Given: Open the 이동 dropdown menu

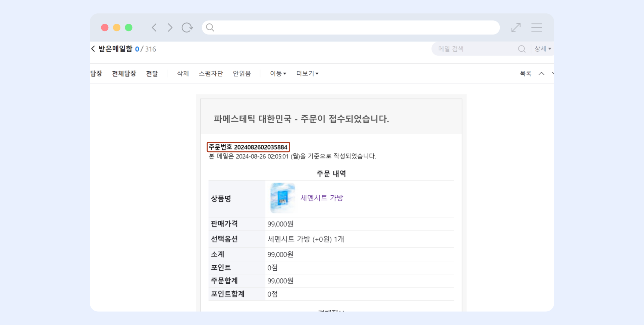Looking at the screenshot, I should click(278, 73).
